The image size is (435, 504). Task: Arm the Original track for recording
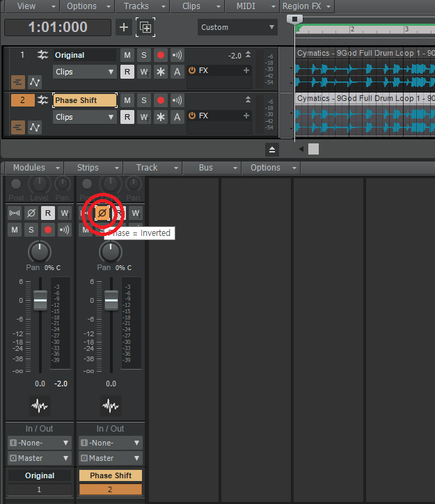(161, 55)
